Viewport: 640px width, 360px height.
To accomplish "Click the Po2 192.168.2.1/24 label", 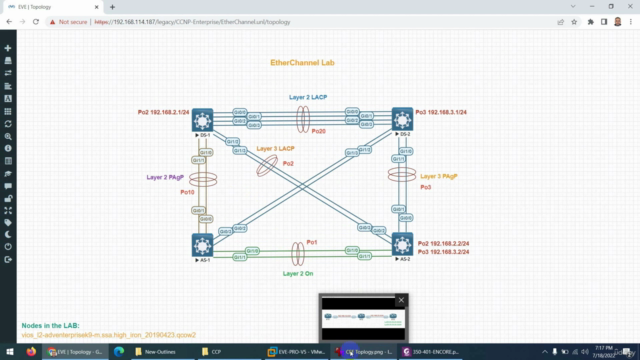I will [x=163, y=112].
